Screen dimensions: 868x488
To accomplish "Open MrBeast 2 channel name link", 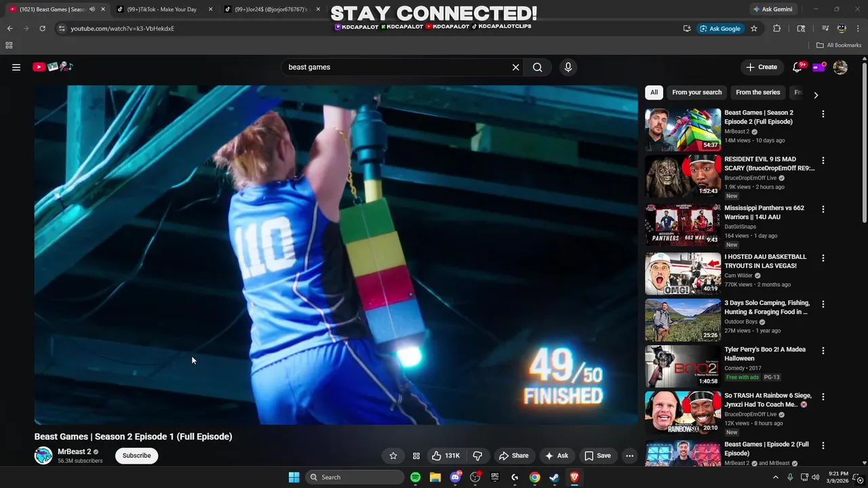I will pos(75,451).
